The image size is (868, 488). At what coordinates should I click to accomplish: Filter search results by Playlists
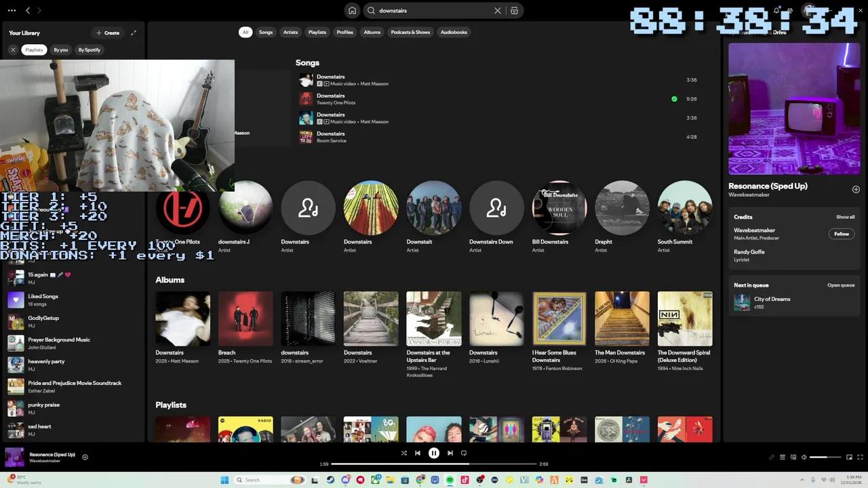[317, 32]
